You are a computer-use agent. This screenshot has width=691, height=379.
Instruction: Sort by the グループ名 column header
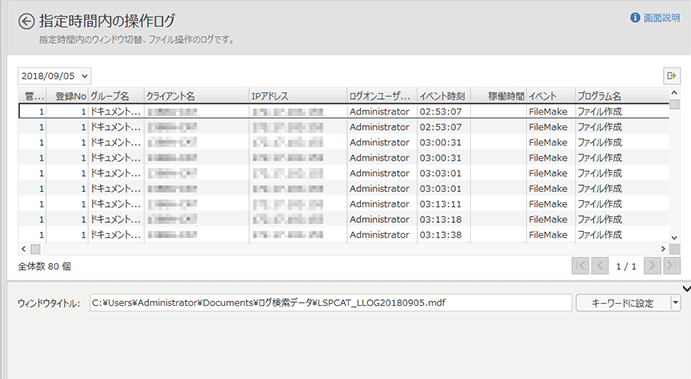(x=116, y=96)
